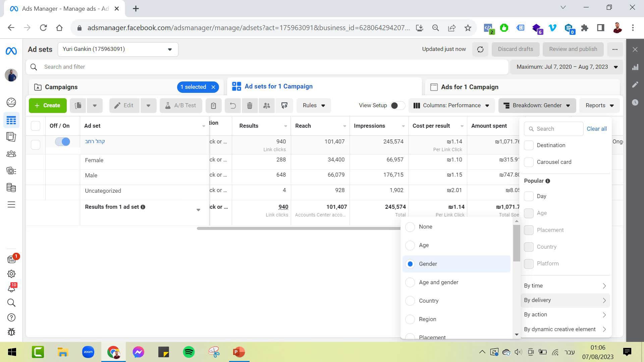Switch to the Campaigns tab
The height and width of the screenshot is (362, 644).
coord(61,87)
